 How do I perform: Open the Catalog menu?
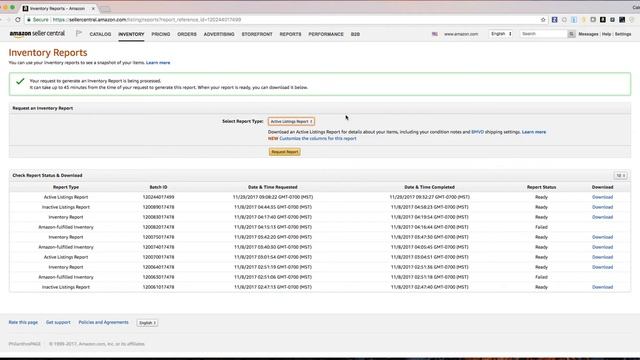(x=100, y=34)
